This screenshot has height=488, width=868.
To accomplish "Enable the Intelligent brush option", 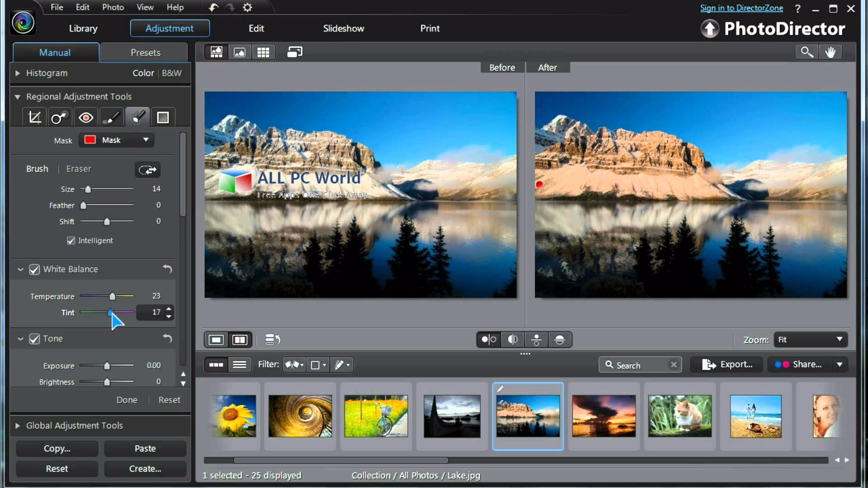I will click(x=71, y=240).
